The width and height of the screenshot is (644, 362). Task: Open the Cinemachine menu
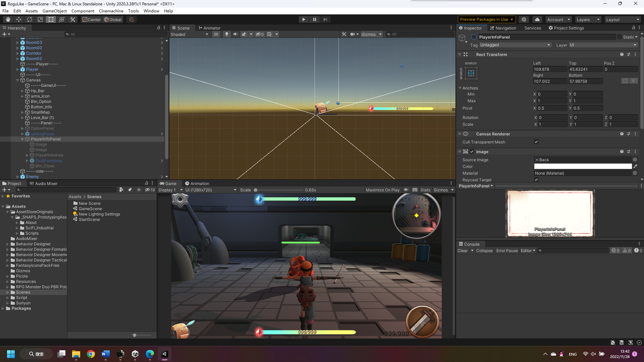point(111,11)
